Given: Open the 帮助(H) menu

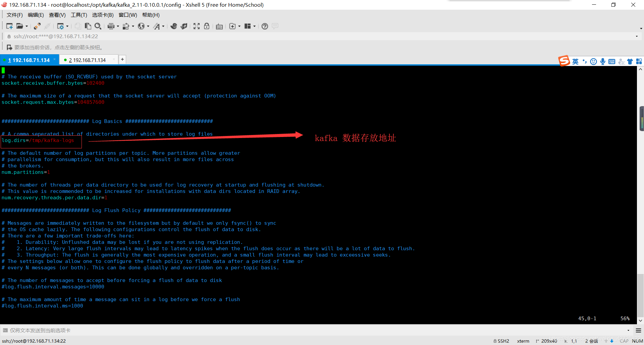Looking at the screenshot, I should tap(151, 15).
